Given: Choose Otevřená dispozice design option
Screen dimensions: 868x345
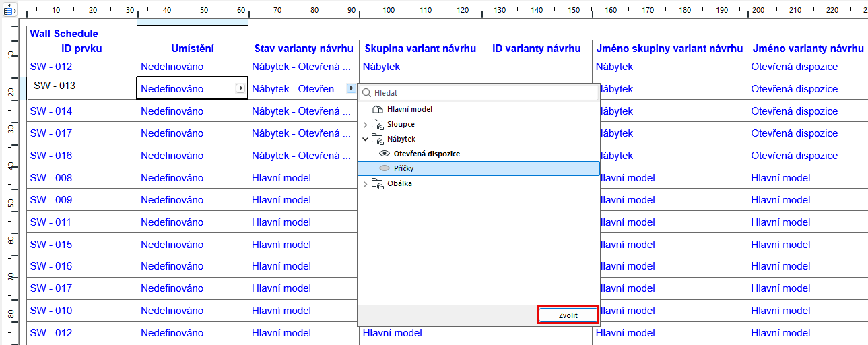Looking at the screenshot, I should pos(427,154).
